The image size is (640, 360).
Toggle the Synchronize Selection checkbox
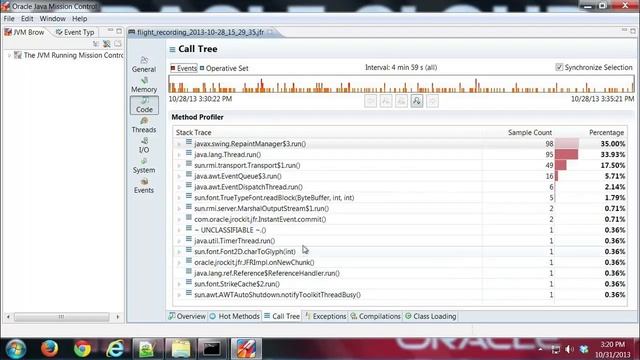[x=559, y=67]
